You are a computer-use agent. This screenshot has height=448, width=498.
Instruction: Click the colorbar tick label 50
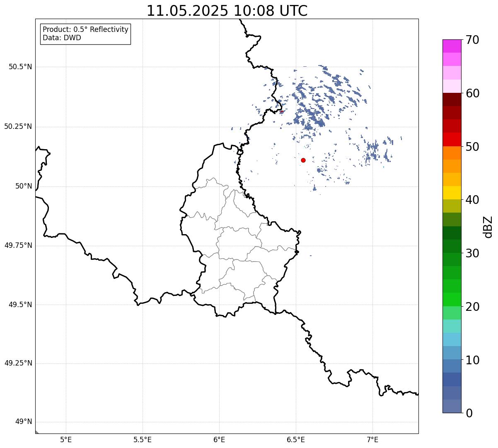click(x=472, y=147)
